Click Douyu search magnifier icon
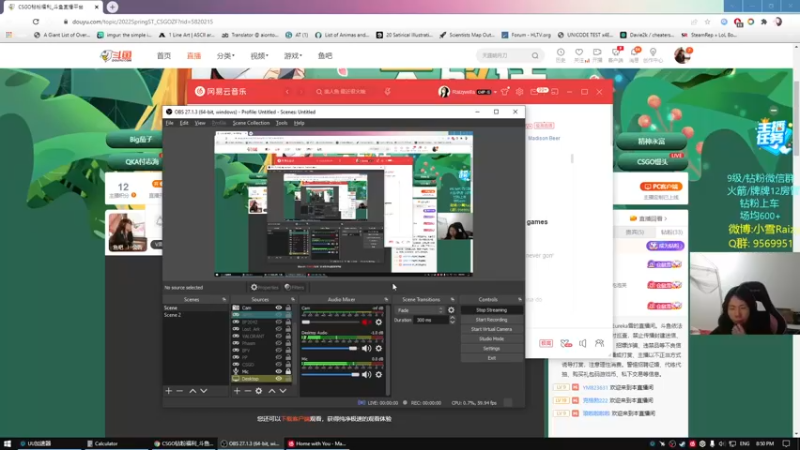800x450 pixels. [535, 56]
